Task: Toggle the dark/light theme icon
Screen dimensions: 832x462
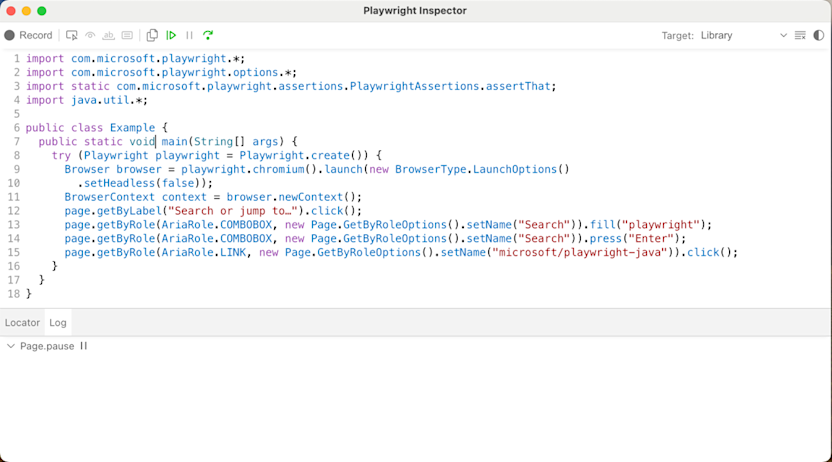Action: tap(819, 36)
